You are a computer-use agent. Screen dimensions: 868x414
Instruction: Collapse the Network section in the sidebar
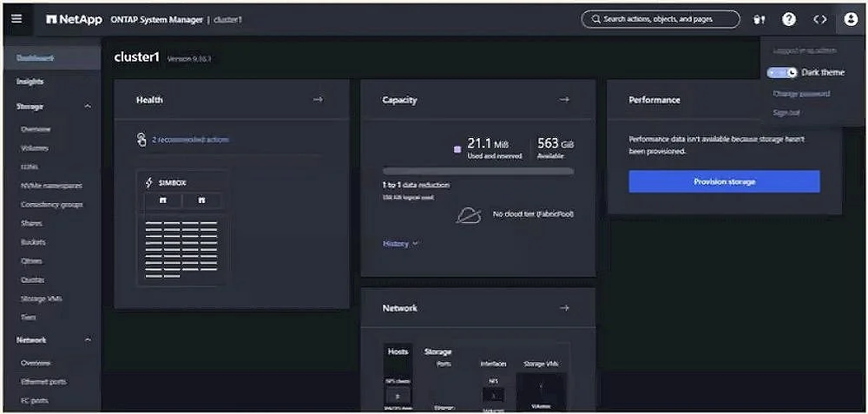tap(88, 340)
